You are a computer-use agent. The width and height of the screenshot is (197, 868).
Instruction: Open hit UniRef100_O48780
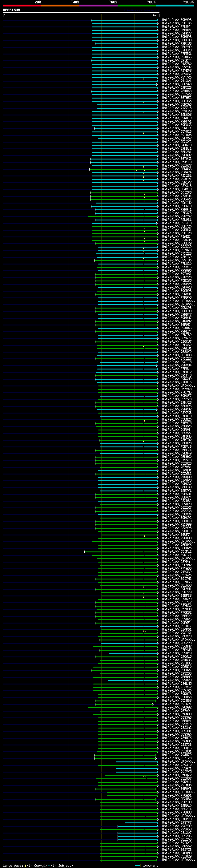[177, 64]
